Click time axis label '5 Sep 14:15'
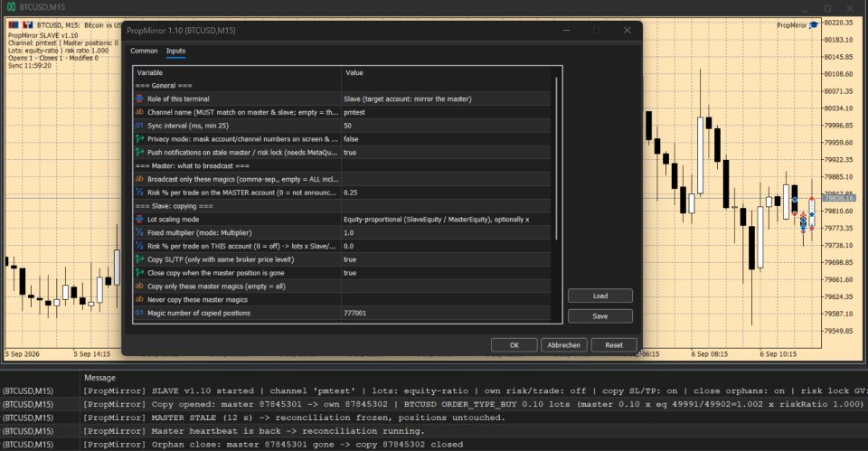The width and height of the screenshot is (868, 451). click(x=92, y=354)
